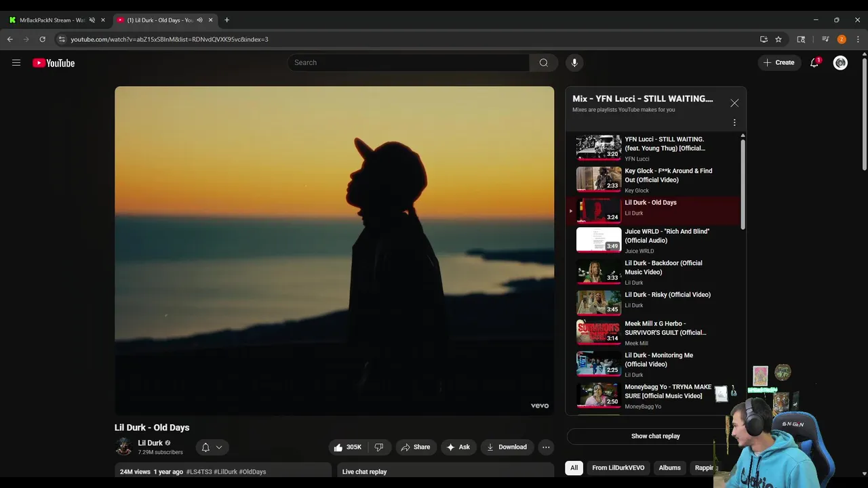
Task: Mute the Lil Durk tab audio icon
Action: [199, 20]
